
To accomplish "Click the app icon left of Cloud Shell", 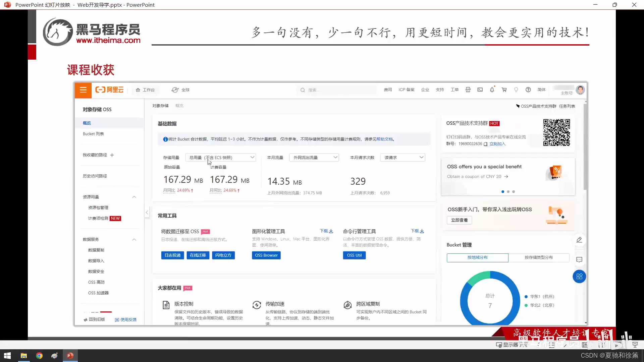I will 468,90.
